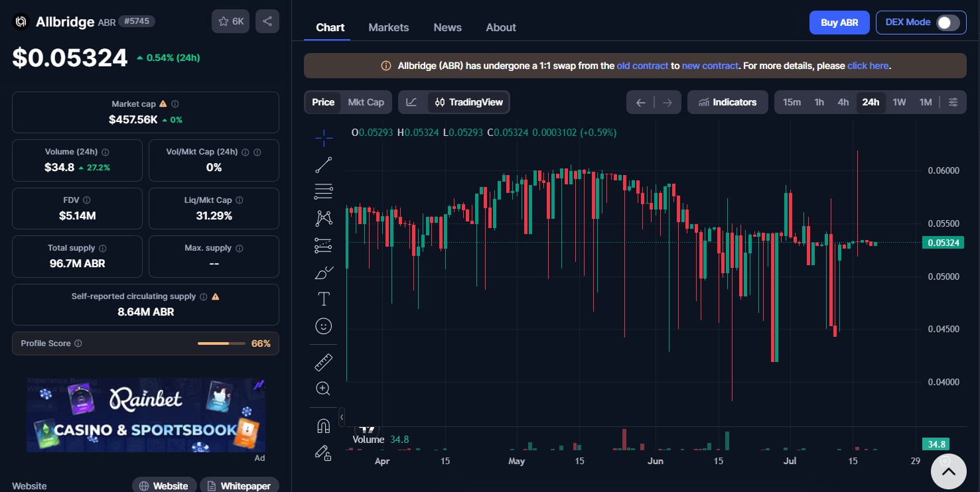
Task: Open the About tab
Action: 501,27
